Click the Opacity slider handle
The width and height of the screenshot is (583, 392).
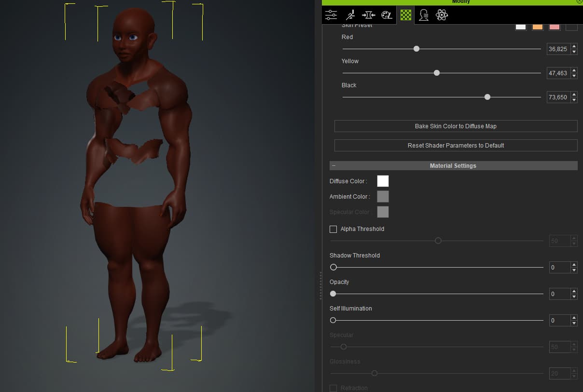tap(333, 294)
